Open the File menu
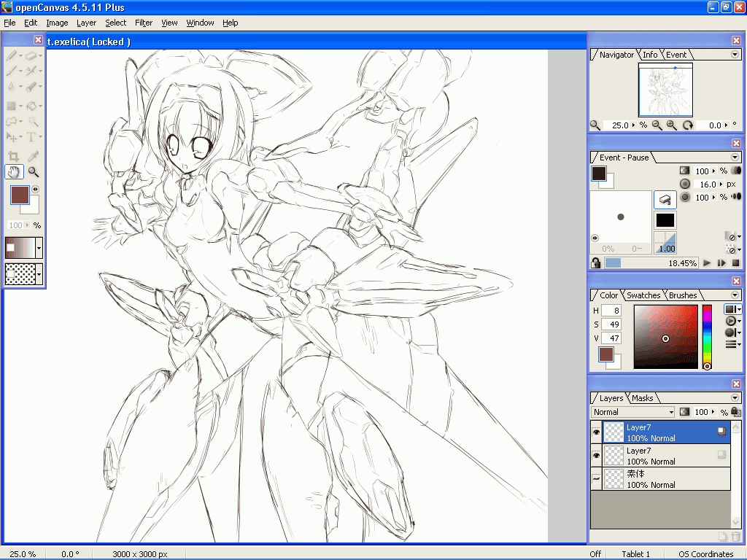The width and height of the screenshot is (747, 560). point(9,23)
